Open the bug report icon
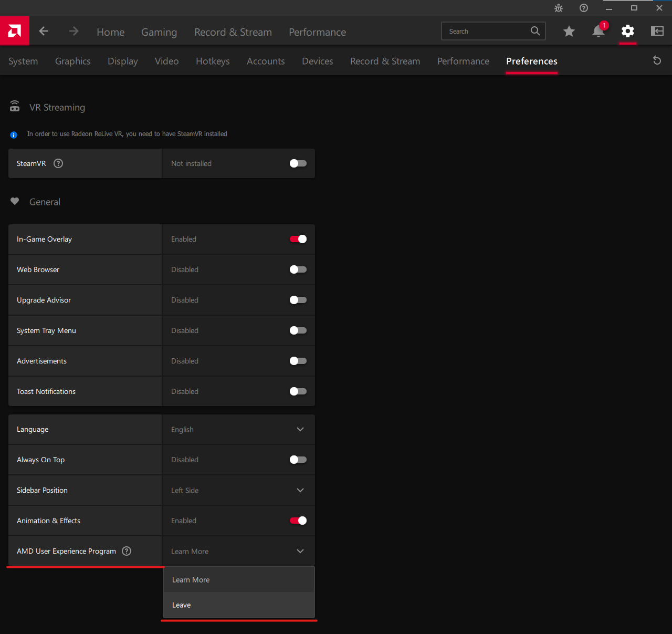 point(559,8)
